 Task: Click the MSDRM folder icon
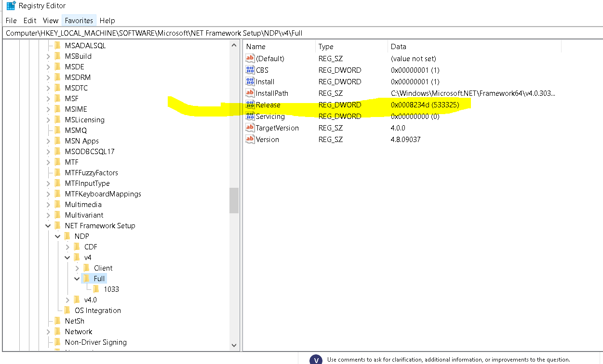click(58, 77)
